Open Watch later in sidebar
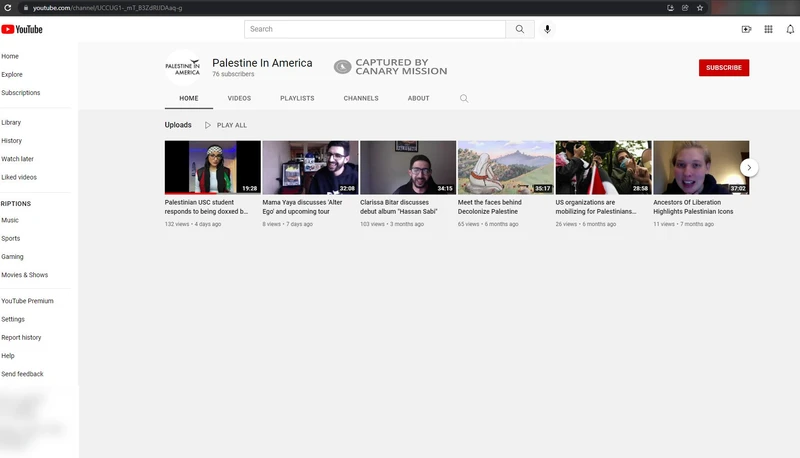800x458 pixels. pos(17,159)
